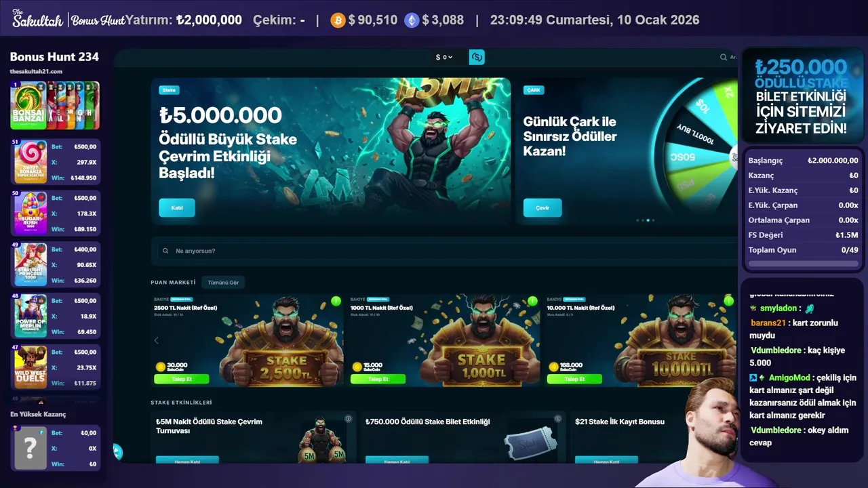Click green info badge on 2500 TL Nakit card
This screenshot has height=488, width=868.
pyautogui.click(x=336, y=301)
